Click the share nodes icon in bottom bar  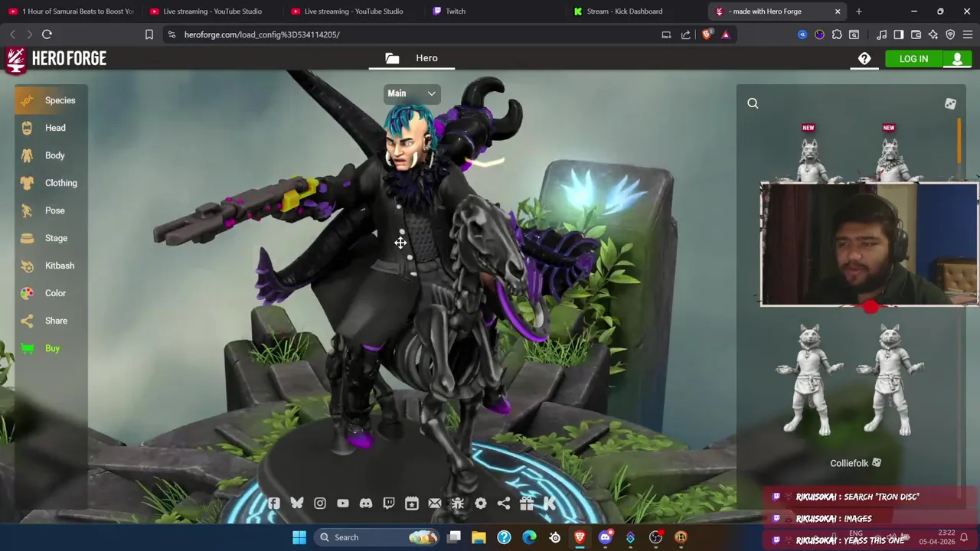(504, 503)
